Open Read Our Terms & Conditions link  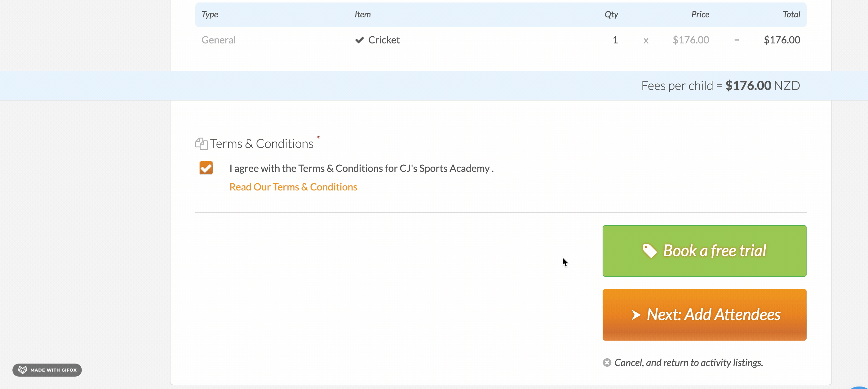(293, 187)
